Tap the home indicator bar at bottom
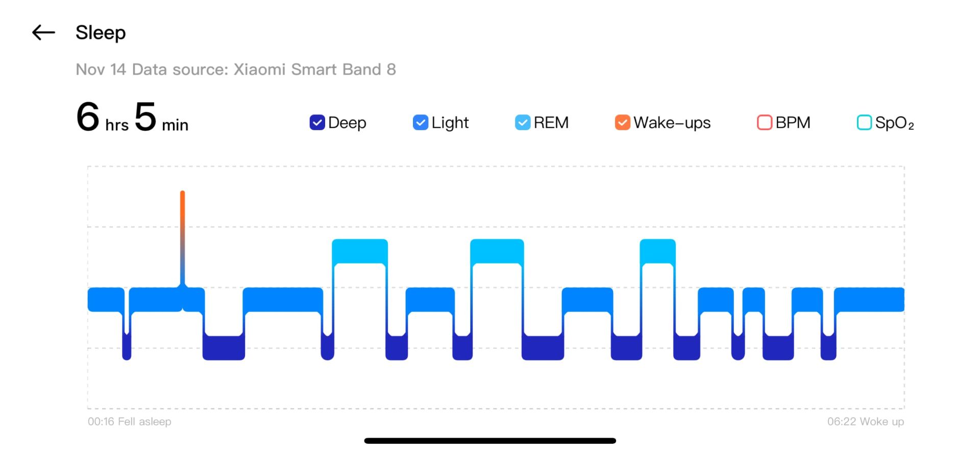This screenshot has width=980, height=453. click(x=490, y=441)
